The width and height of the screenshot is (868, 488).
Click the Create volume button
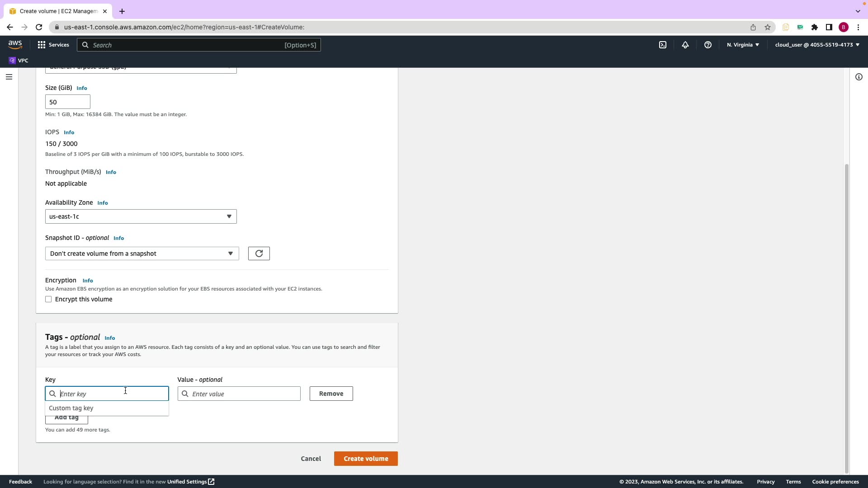[365, 459]
